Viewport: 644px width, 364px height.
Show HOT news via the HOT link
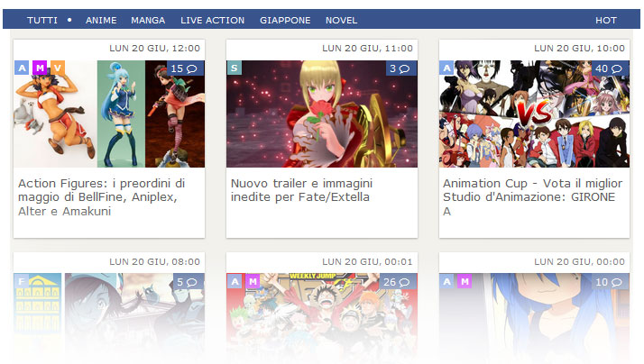point(606,20)
